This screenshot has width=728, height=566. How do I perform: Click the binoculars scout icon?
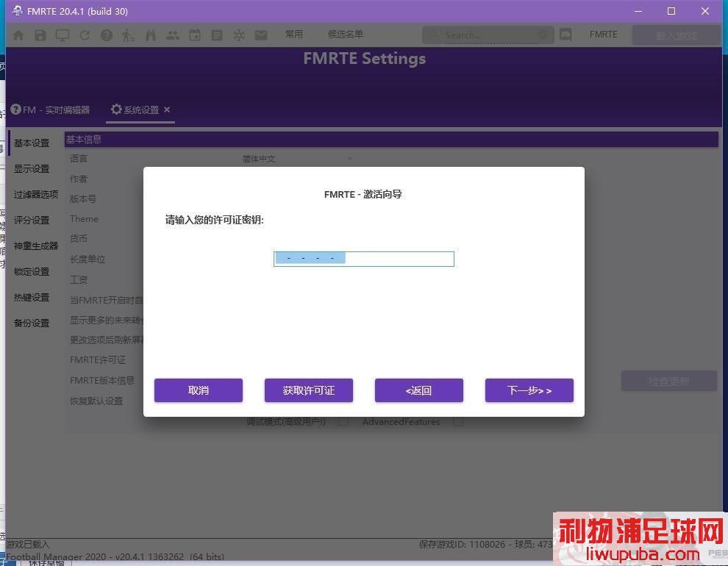(151, 35)
